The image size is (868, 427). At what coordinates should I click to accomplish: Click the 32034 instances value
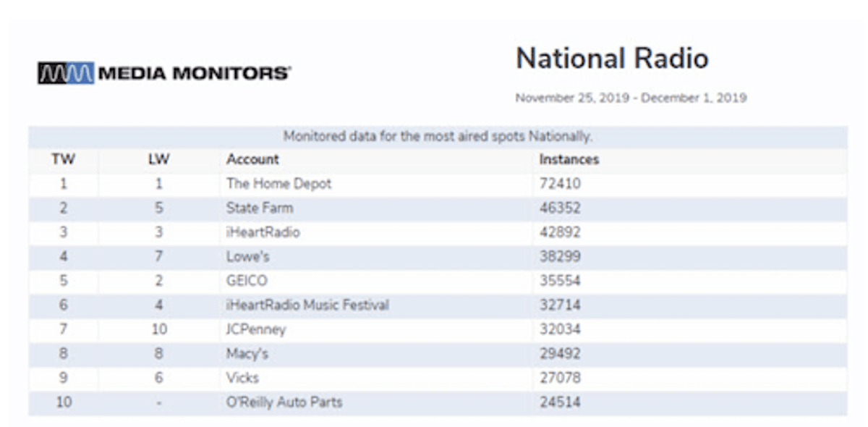pos(560,329)
